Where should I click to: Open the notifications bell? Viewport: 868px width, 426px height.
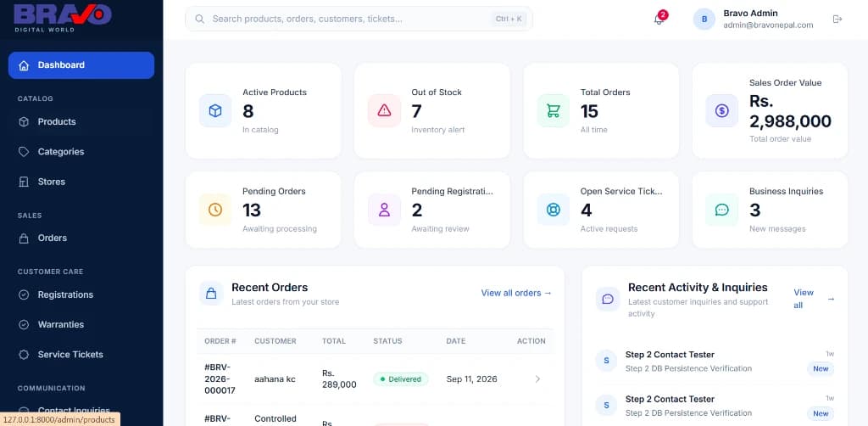pos(659,20)
